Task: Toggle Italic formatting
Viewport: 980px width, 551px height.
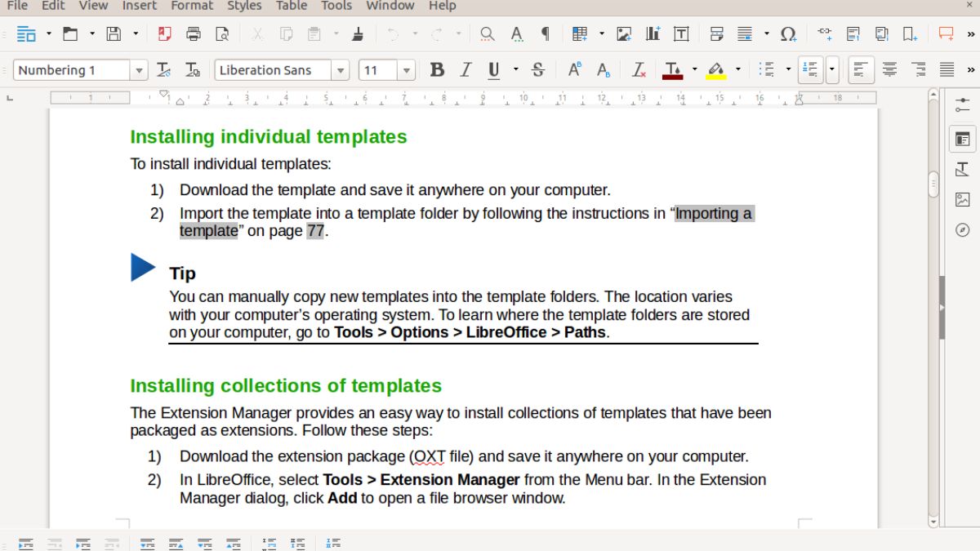Action: click(x=465, y=70)
